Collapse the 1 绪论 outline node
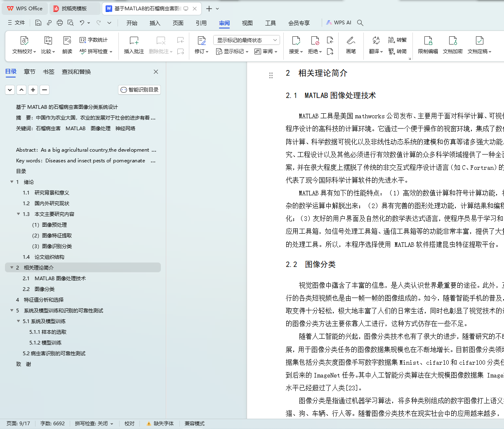Viewport: 504px width, 429px height. pyautogui.click(x=12, y=182)
